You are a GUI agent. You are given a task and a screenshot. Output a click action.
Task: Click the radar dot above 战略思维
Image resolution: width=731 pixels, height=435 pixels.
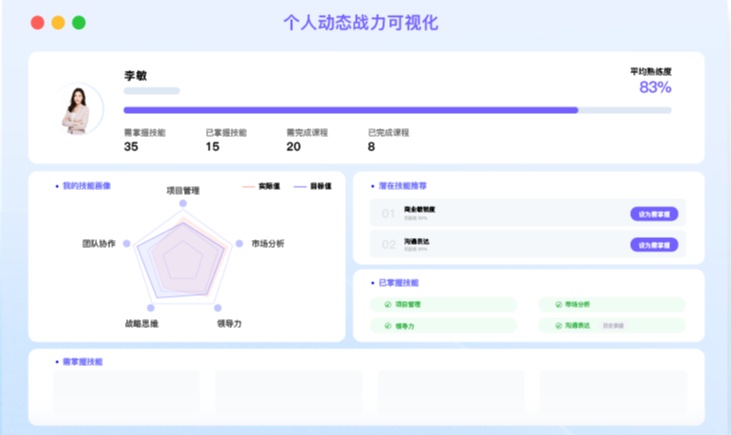click(151, 308)
